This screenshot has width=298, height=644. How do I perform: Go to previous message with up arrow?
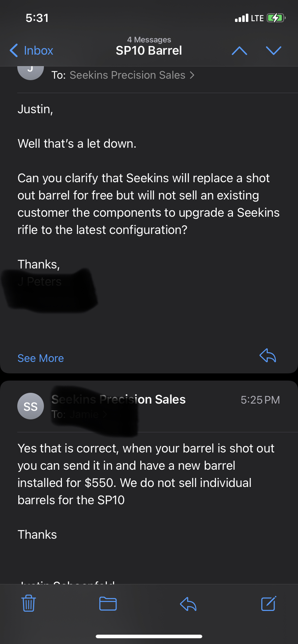point(239,51)
